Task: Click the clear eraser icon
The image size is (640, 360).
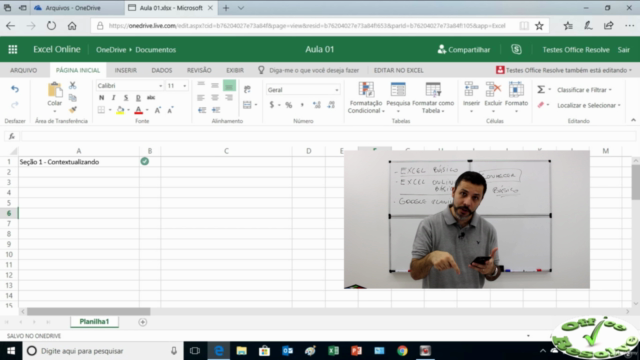Action: [541, 105]
